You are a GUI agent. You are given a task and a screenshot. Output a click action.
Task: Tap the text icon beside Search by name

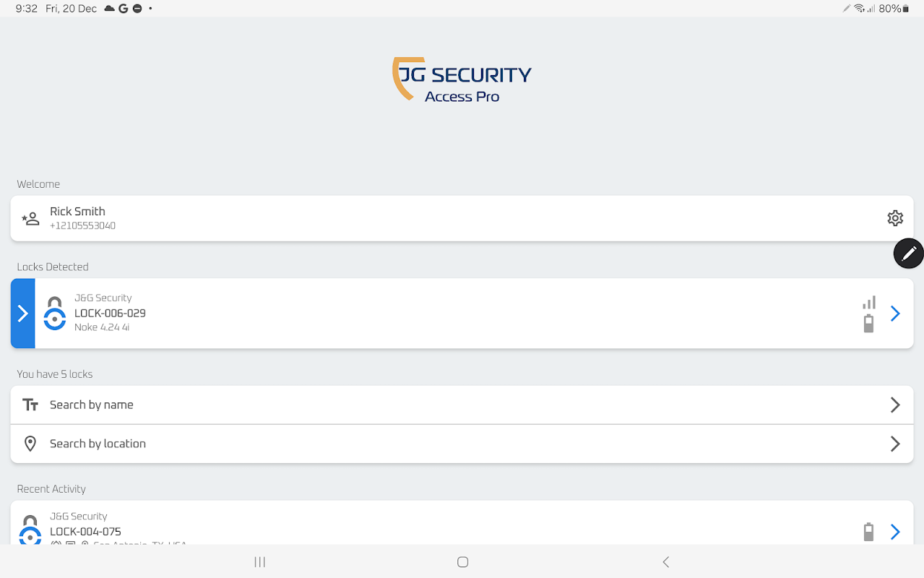(30, 405)
